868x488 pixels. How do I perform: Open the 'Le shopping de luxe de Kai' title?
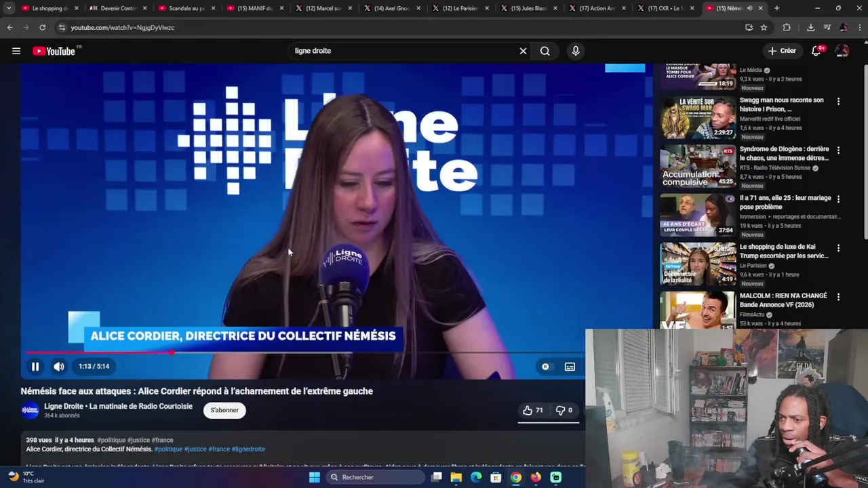(784, 251)
